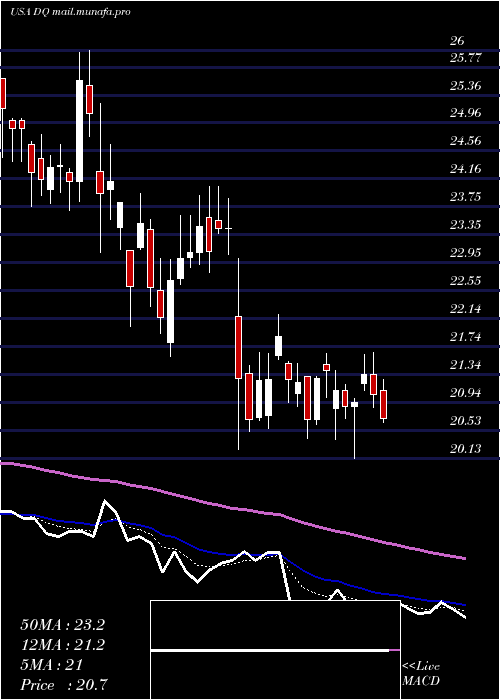Click the 22.14 price axis label
The image size is (500, 700).
[467, 308]
